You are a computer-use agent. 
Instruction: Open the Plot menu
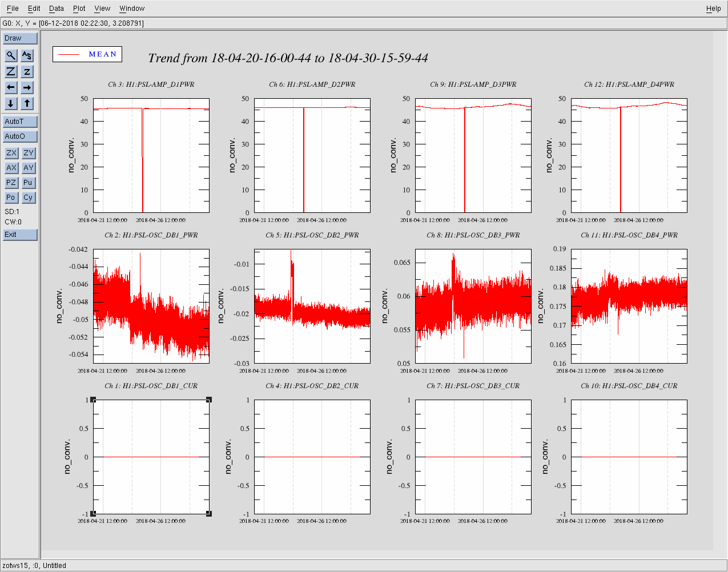coord(79,9)
